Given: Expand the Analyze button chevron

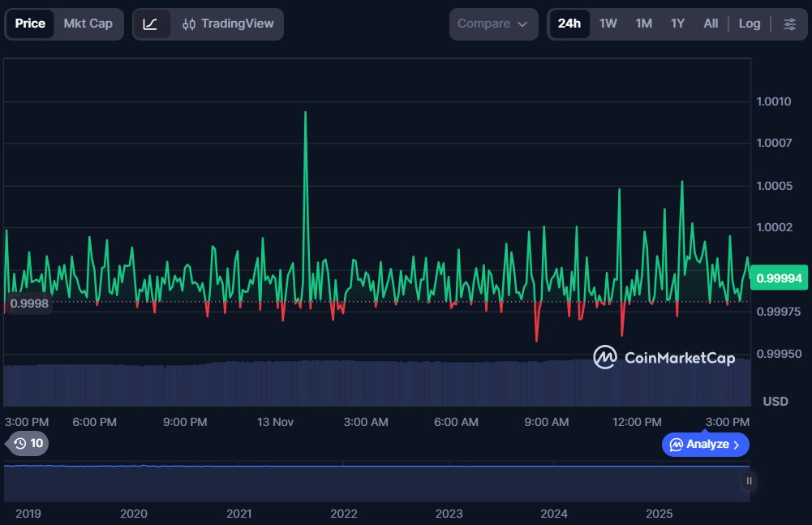Looking at the screenshot, I should [737, 445].
